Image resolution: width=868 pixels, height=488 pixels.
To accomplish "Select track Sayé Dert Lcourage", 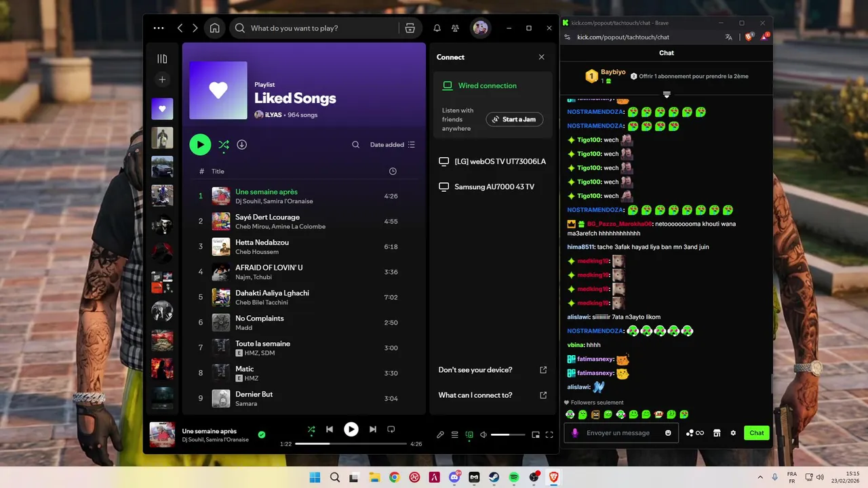I will pyautogui.click(x=304, y=222).
